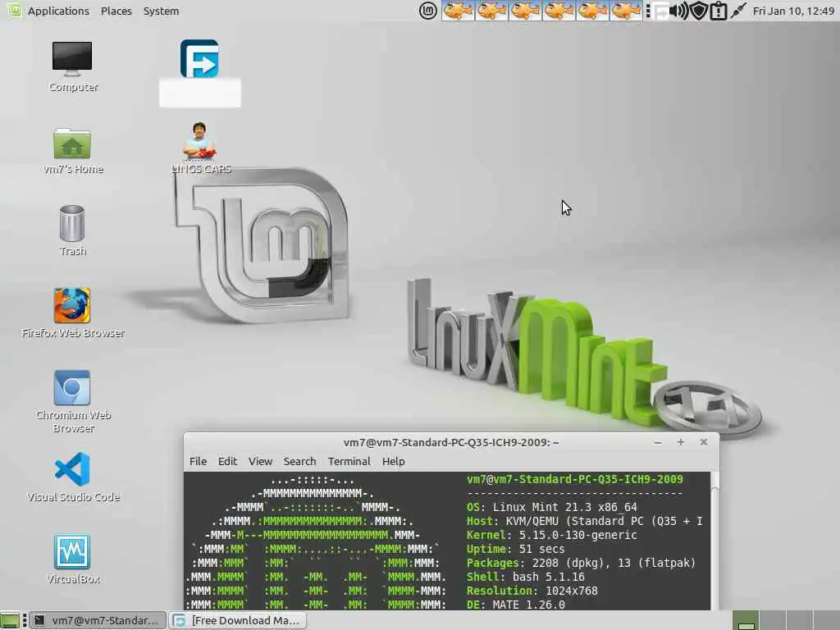Click the 'Resolution: 1024x768' line

tap(532, 591)
